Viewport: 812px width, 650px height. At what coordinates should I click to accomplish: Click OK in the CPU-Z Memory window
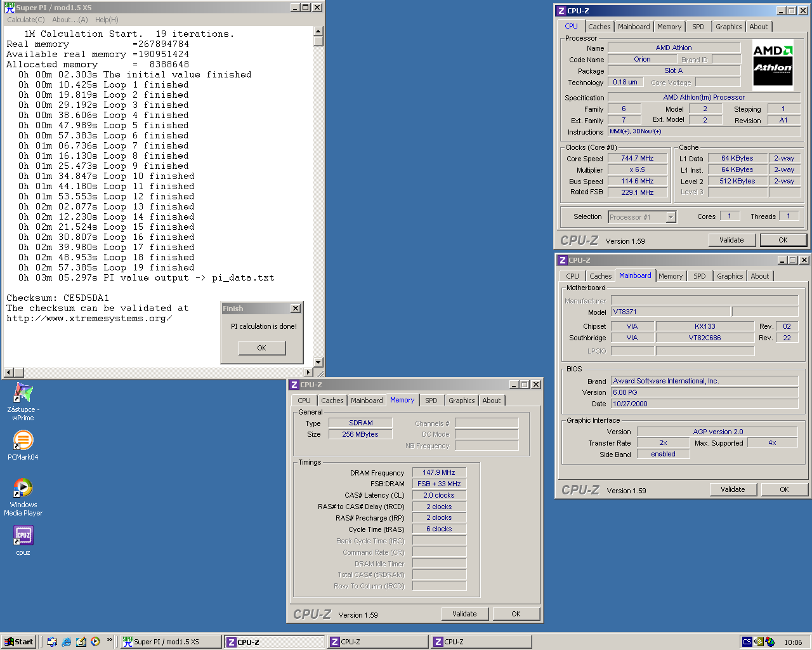click(x=516, y=614)
